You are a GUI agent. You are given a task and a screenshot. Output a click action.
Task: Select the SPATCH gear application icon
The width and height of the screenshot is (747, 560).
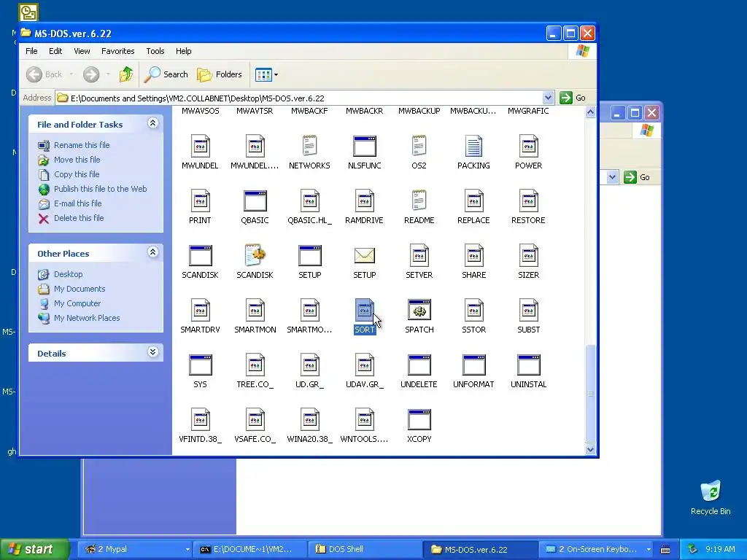(x=419, y=311)
